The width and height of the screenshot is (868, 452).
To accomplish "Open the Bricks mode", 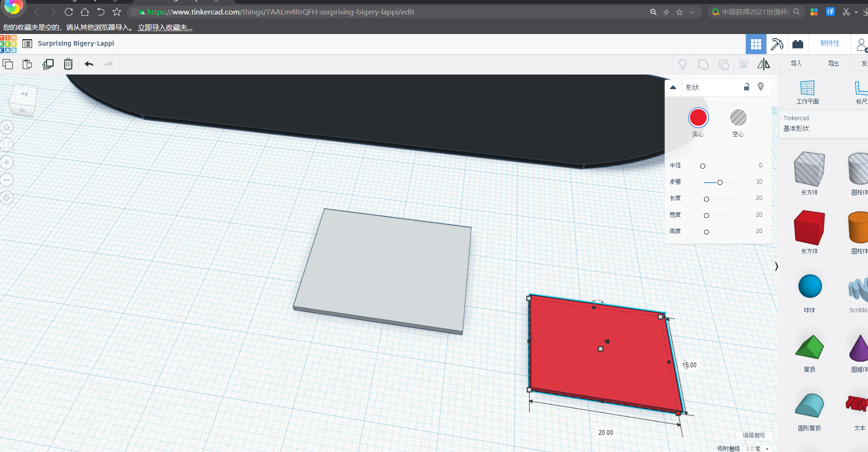I will pos(798,44).
